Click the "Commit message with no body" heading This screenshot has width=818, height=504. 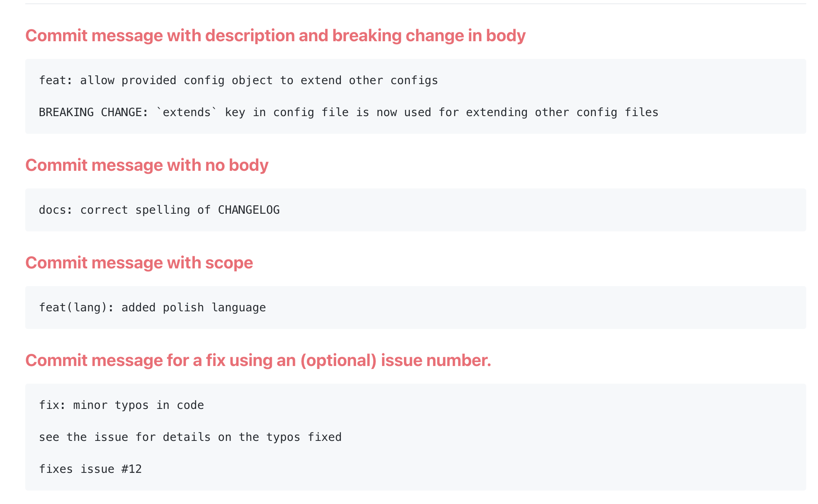tap(147, 165)
